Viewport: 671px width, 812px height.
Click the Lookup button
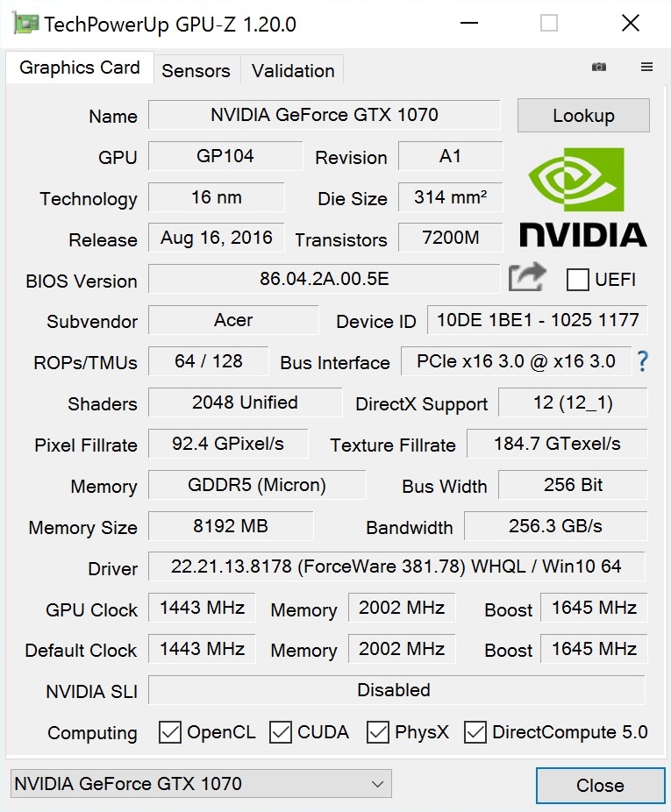coord(583,116)
